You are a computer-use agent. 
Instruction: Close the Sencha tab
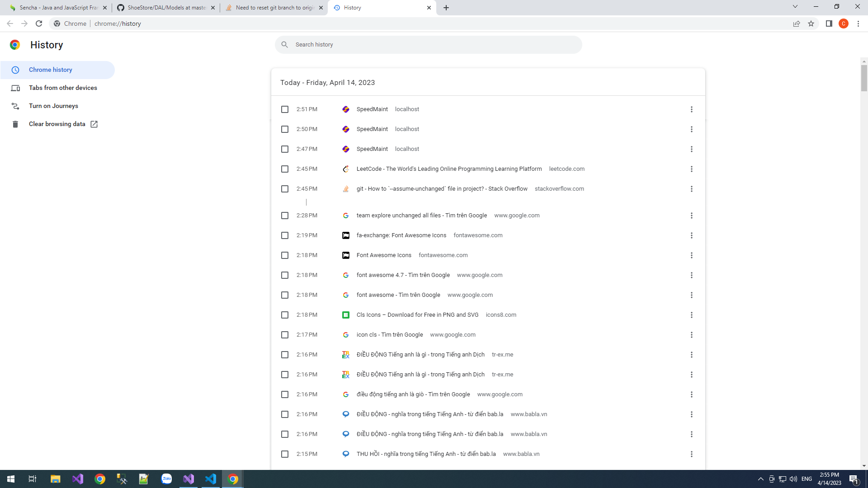(x=105, y=8)
